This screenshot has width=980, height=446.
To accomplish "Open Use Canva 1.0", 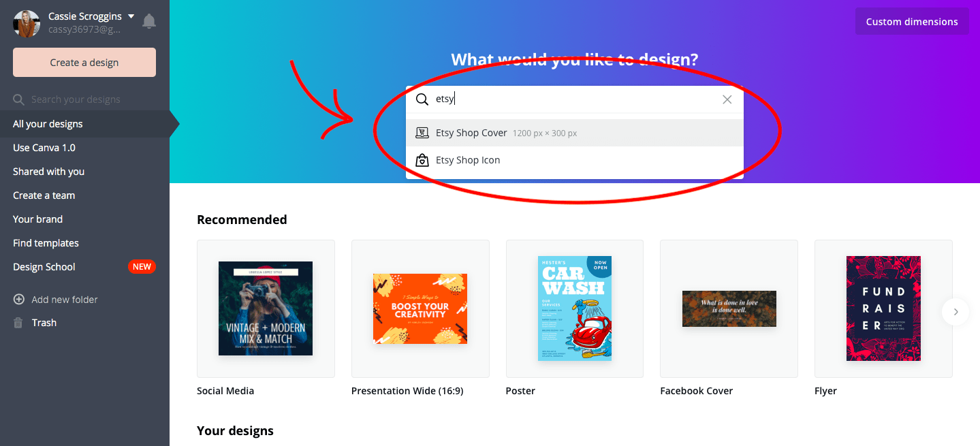I will click(x=44, y=148).
